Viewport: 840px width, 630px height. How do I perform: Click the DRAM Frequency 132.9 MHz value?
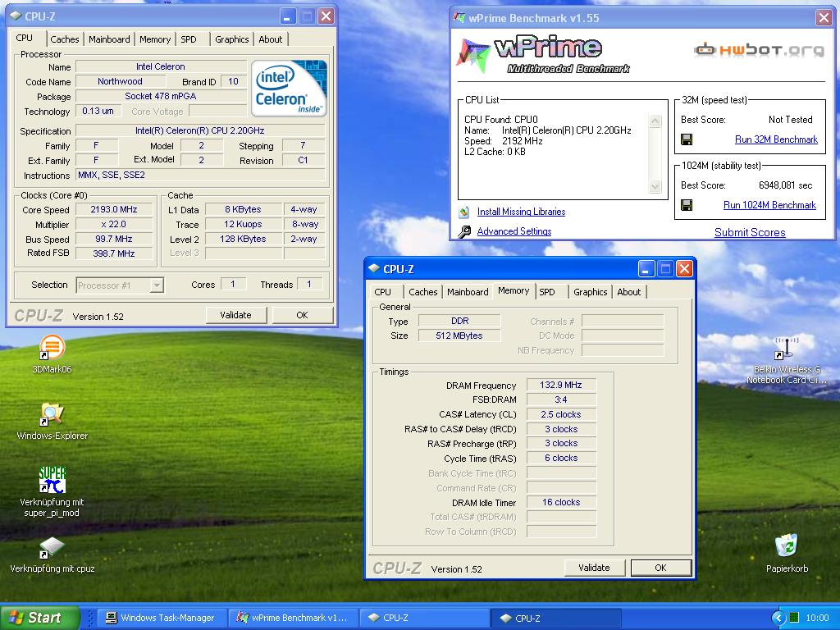click(561, 385)
